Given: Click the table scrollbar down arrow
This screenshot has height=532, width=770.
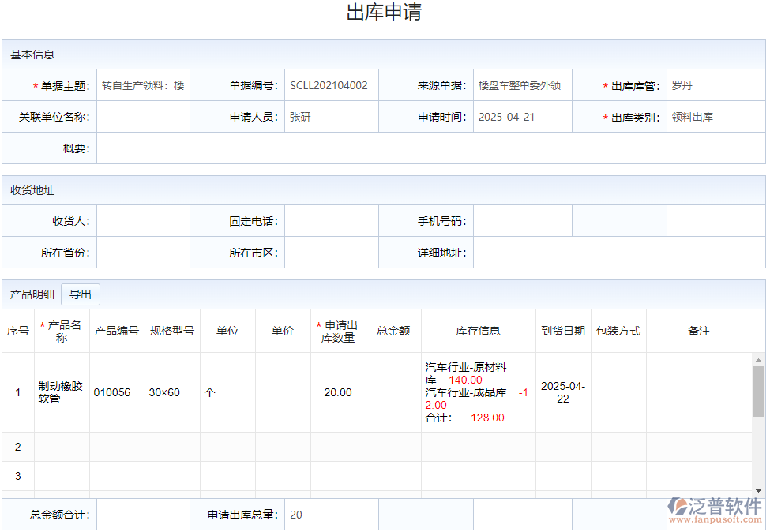Looking at the screenshot, I should [758, 489].
